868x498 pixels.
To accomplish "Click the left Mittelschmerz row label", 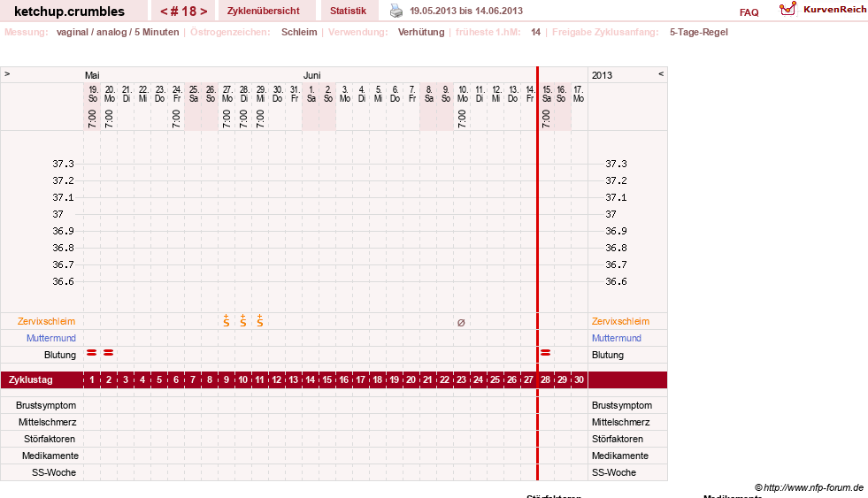I will pyautogui.click(x=47, y=422).
